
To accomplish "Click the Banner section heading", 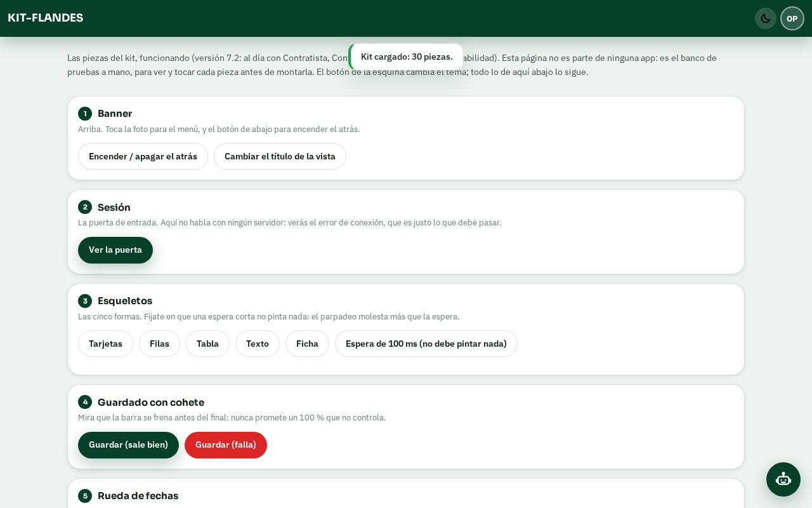I will pos(115,114).
